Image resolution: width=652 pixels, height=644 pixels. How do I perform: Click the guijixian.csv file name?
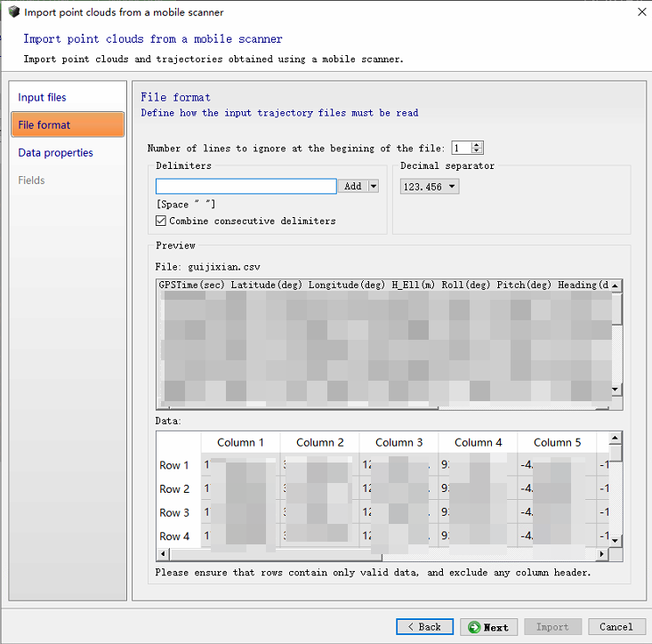pos(224,267)
